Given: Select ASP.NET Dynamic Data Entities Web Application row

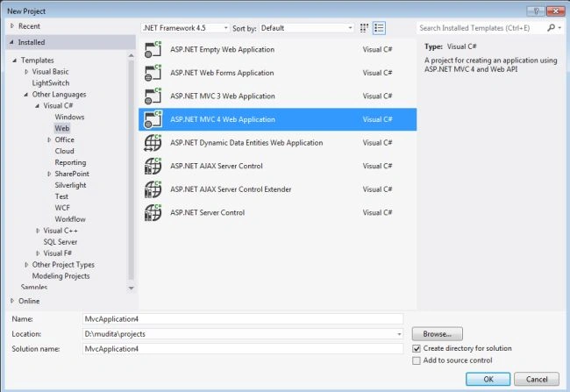Looking at the screenshot, I should pos(277,143).
